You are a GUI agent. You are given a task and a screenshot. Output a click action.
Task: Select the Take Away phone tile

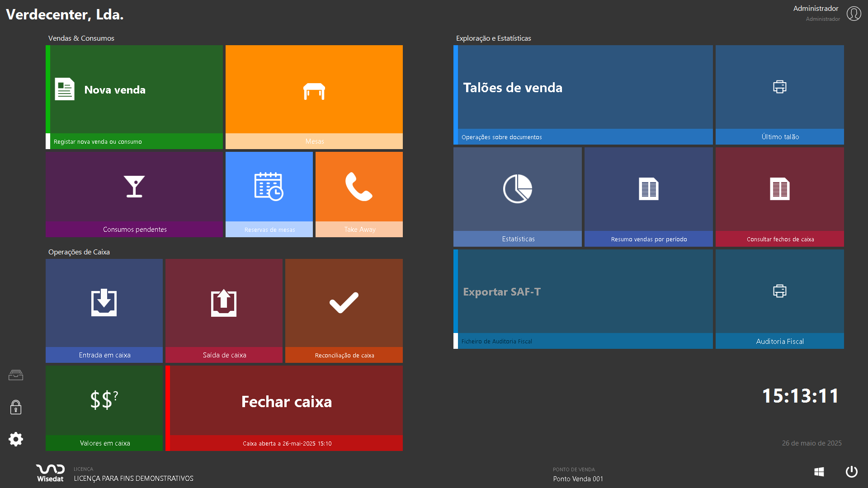359,187
